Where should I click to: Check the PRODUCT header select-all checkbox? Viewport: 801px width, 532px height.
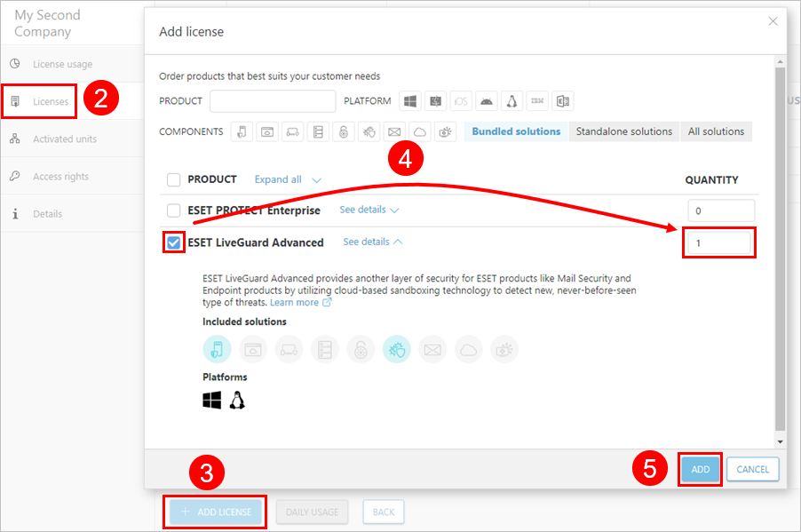tap(173, 179)
